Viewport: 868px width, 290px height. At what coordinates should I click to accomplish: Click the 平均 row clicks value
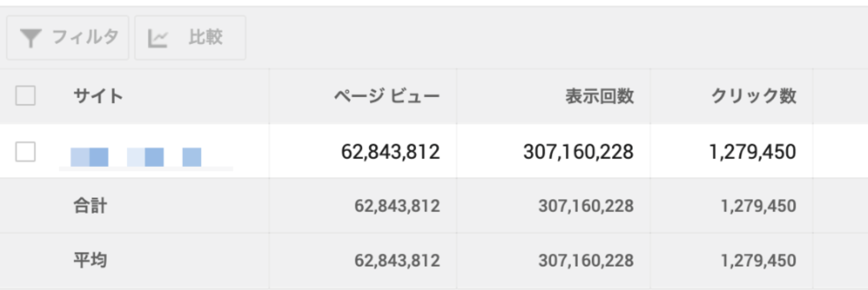point(758,260)
